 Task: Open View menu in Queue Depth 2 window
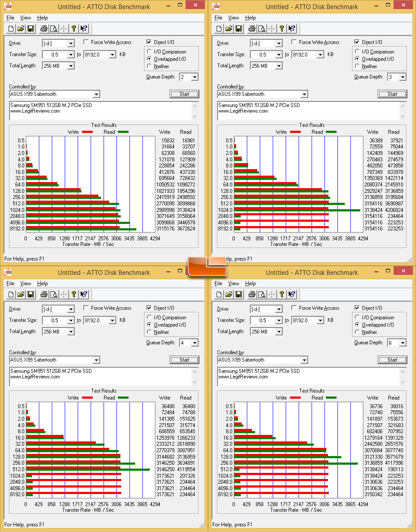coord(25,18)
